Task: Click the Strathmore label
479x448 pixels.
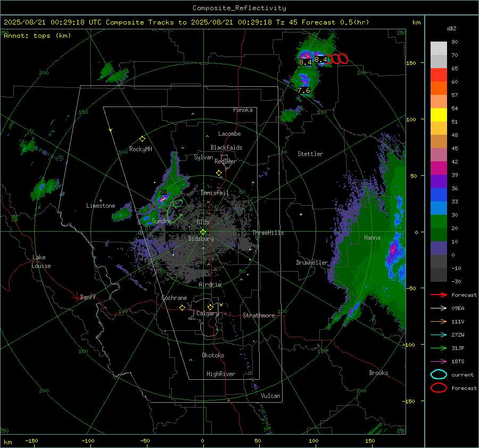Action: click(259, 315)
